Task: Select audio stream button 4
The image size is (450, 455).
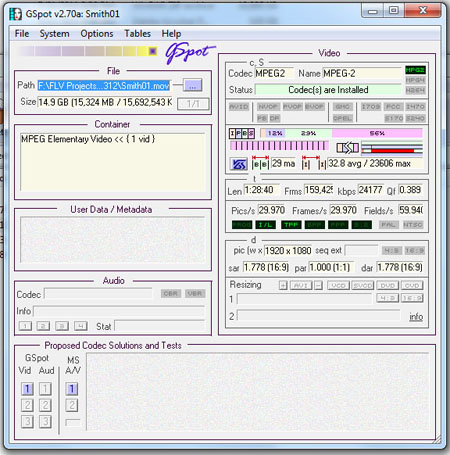Action: click(81, 326)
